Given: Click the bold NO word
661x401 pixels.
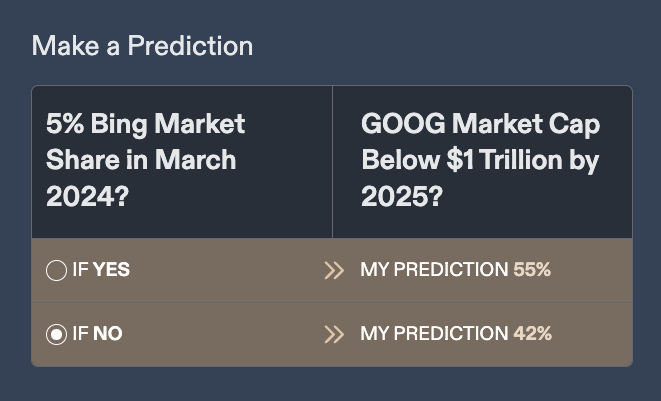Looking at the screenshot, I should pyautogui.click(x=107, y=334).
